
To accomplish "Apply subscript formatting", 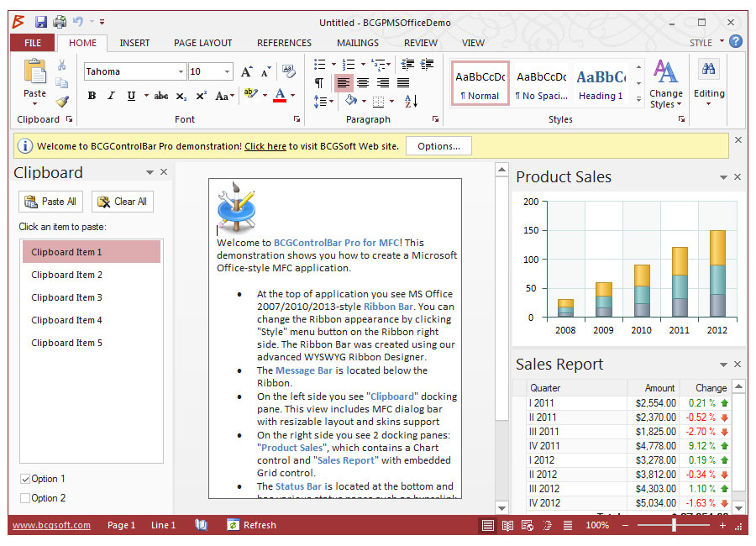I will point(181,97).
